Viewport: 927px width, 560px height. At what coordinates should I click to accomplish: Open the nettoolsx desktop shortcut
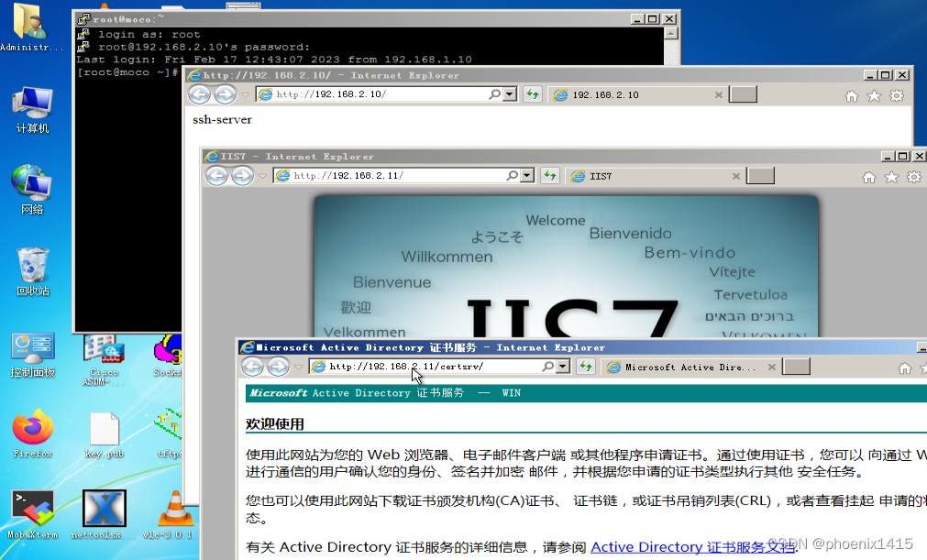coord(104,514)
